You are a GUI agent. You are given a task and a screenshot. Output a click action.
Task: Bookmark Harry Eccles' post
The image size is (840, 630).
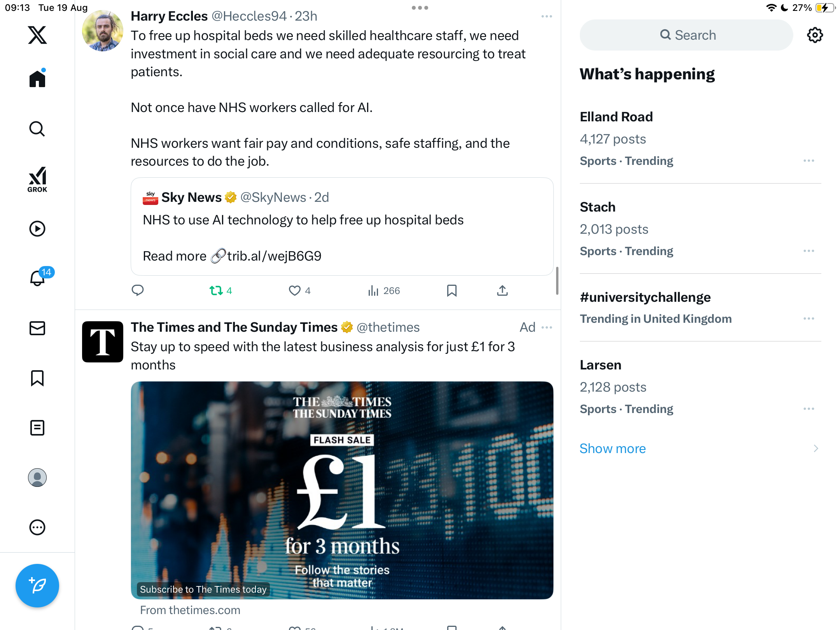[451, 290]
